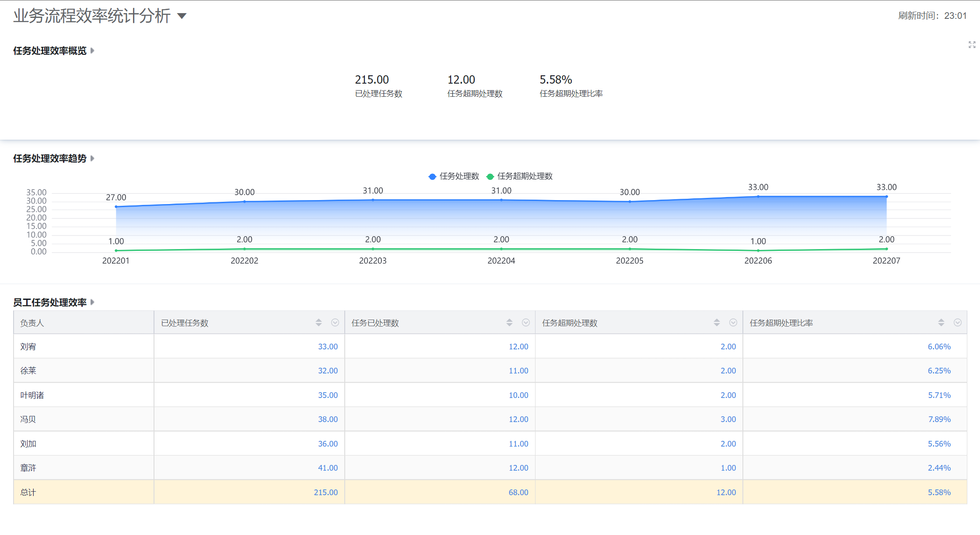Click the 7.89% ratio for 冯贝
980x535 pixels.
939,419
